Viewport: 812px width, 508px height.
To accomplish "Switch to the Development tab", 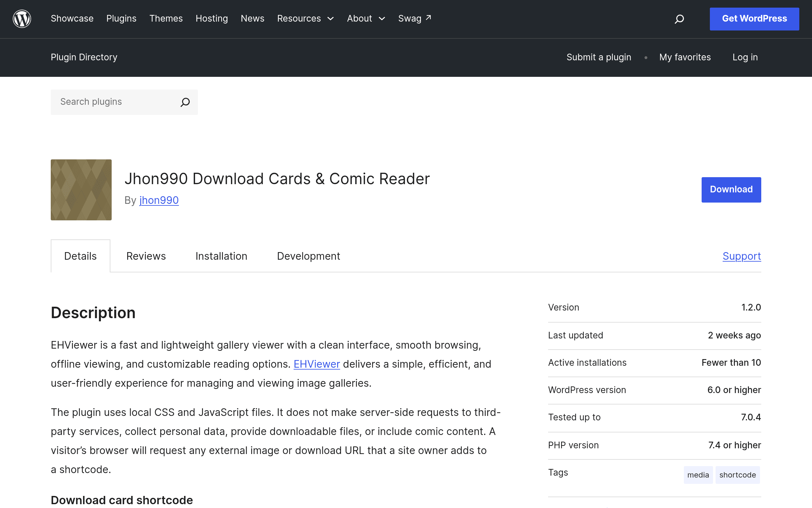I will point(308,256).
